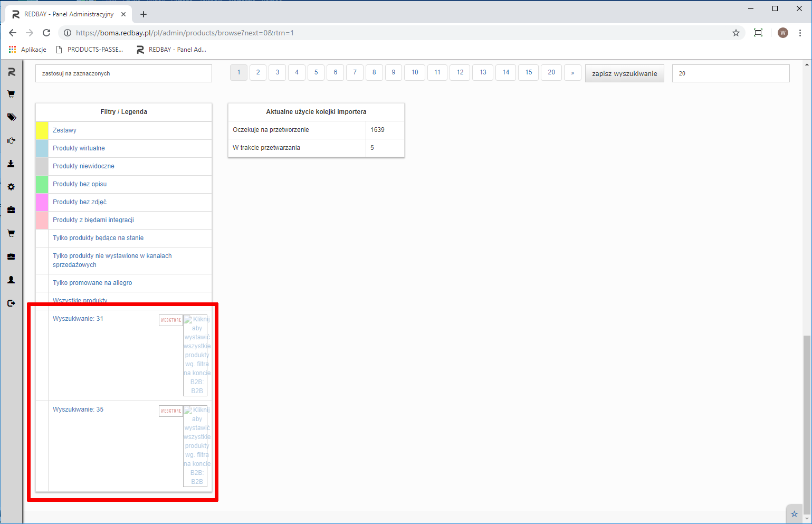812x524 pixels.
Task: Click the user profile sidebar icon
Action: coord(11,280)
